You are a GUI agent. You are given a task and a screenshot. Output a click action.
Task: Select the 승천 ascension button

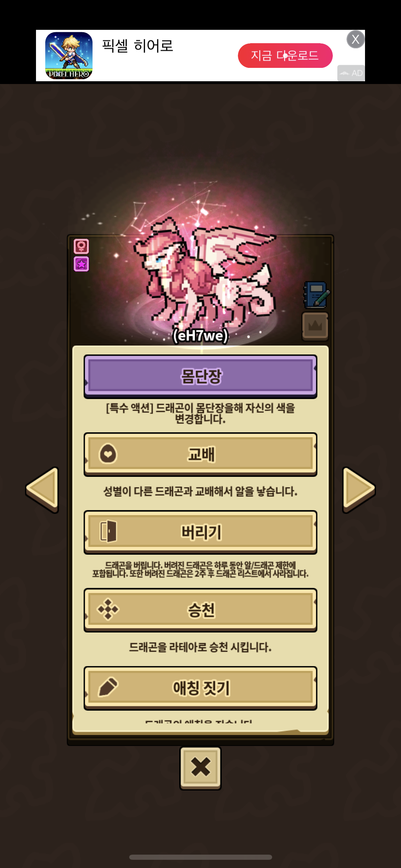200,610
